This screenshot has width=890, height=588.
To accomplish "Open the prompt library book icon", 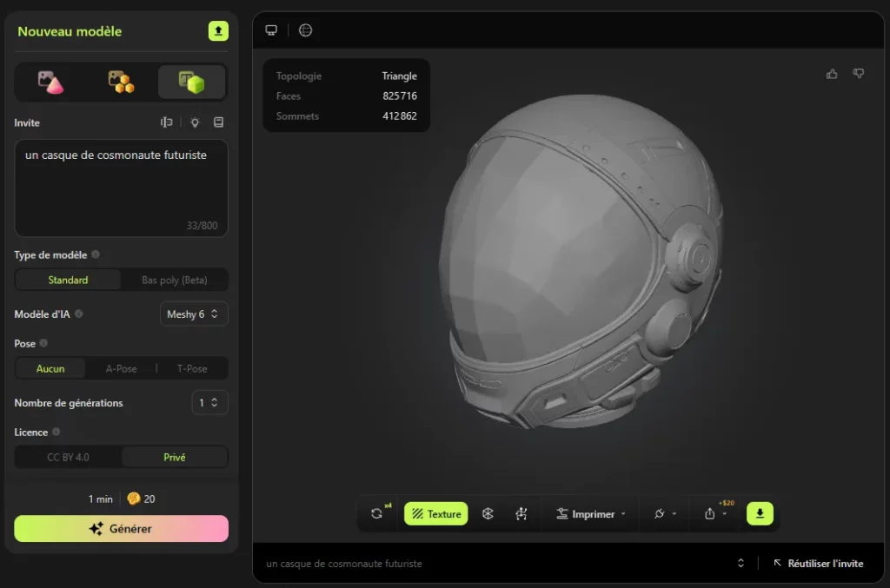I will pos(218,122).
